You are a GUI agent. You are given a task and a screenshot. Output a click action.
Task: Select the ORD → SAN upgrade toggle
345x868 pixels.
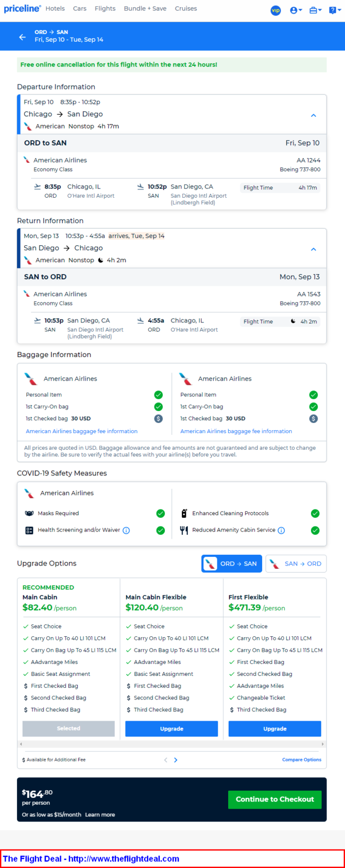(x=232, y=564)
